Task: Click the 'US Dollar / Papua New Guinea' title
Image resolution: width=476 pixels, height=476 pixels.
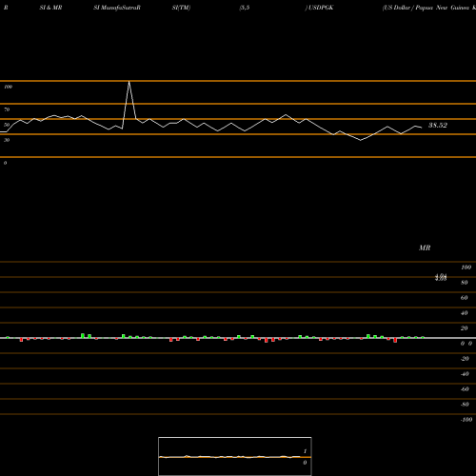Action: [428, 8]
